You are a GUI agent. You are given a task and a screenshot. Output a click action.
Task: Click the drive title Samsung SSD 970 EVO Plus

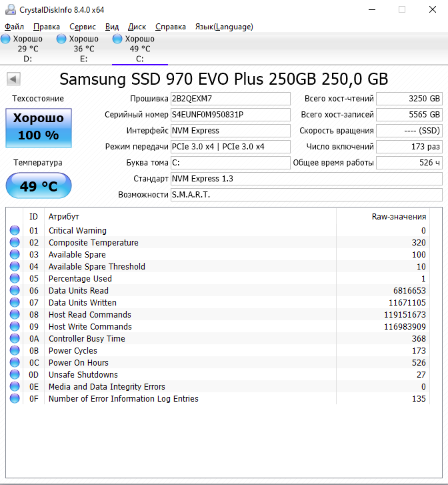223,79
